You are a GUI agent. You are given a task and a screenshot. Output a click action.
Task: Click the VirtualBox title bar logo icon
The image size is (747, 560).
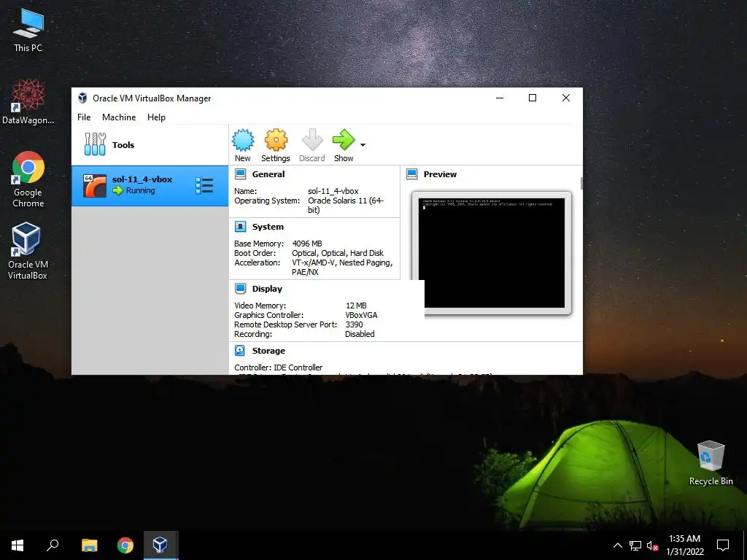[x=82, y=98]
